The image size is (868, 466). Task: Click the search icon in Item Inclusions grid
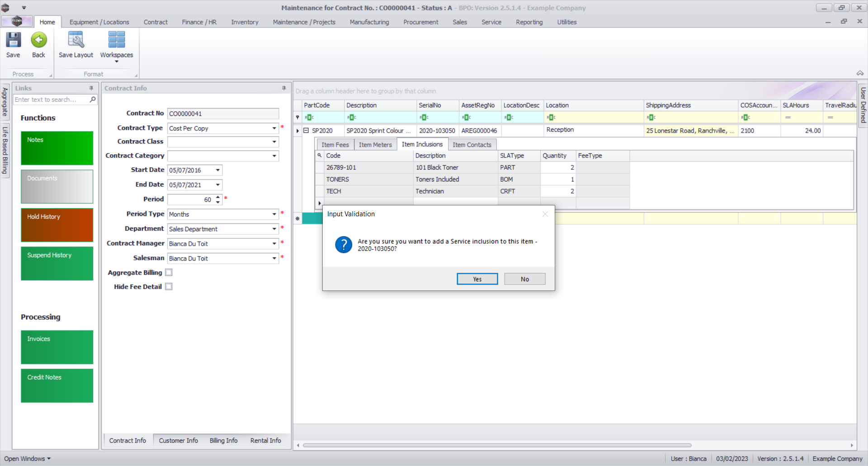coord(319,156)
